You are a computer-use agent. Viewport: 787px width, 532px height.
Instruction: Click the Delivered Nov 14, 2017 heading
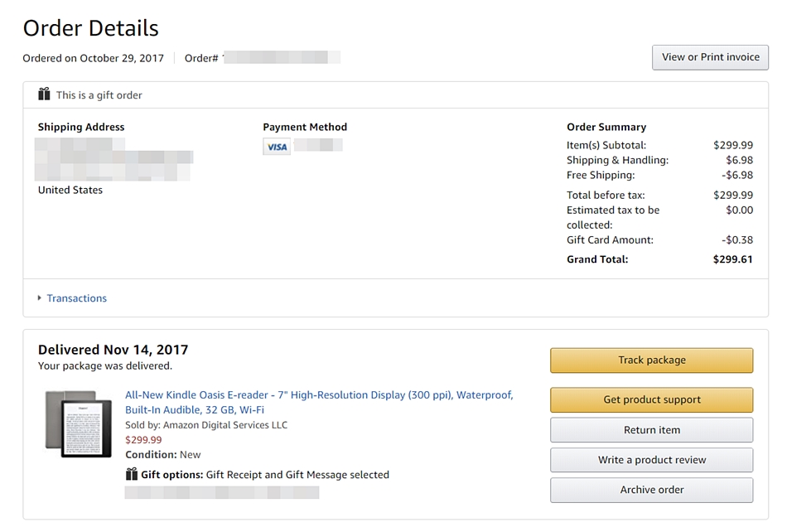tap(113, 350)
